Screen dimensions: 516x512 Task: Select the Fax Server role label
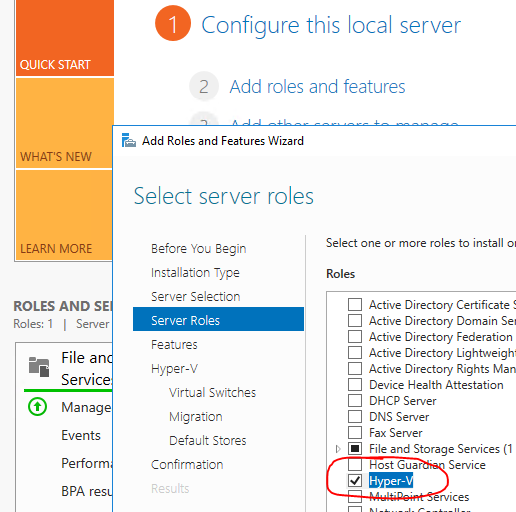[x=396, y=433]
